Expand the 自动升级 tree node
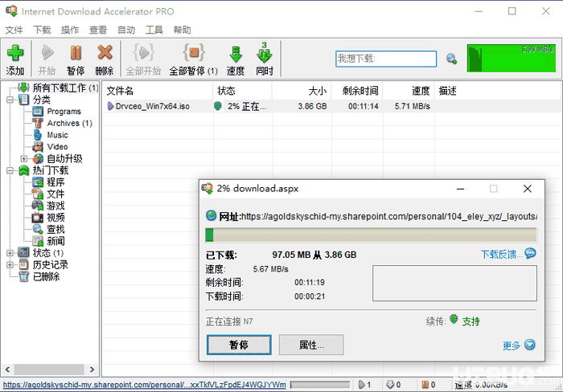 (23, 158)
